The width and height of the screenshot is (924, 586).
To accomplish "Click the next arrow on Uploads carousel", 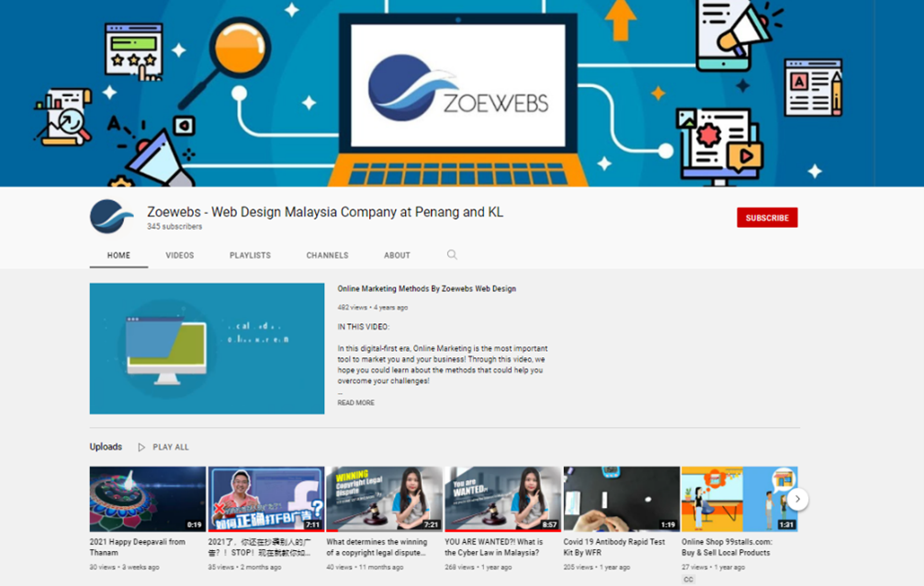I will (x=797, y=500).
